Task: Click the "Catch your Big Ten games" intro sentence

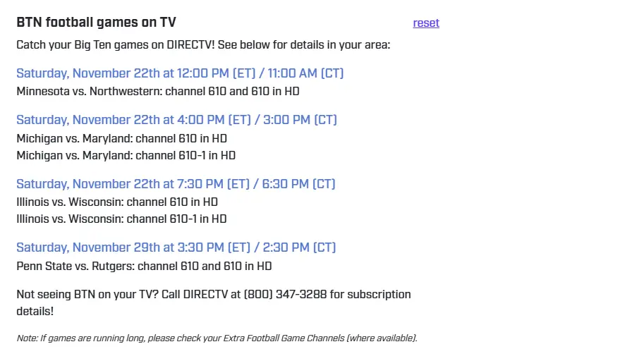Action: [x=116, y=45]
